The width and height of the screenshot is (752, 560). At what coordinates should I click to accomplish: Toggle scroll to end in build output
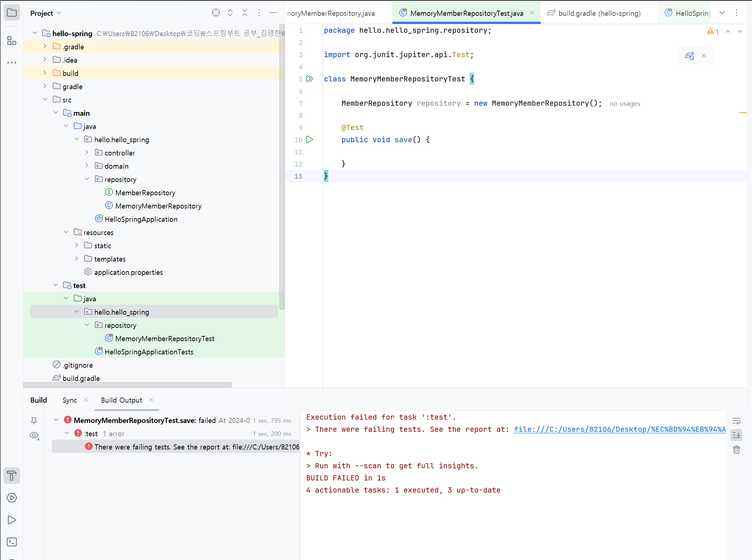pyautogui.click(x=737, y=435)
